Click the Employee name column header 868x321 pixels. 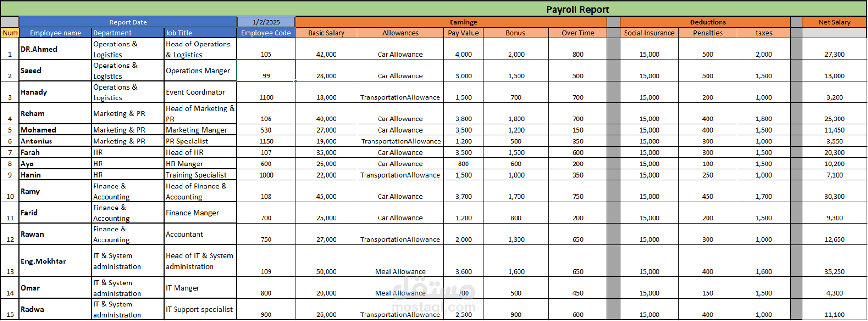point(55,33)
